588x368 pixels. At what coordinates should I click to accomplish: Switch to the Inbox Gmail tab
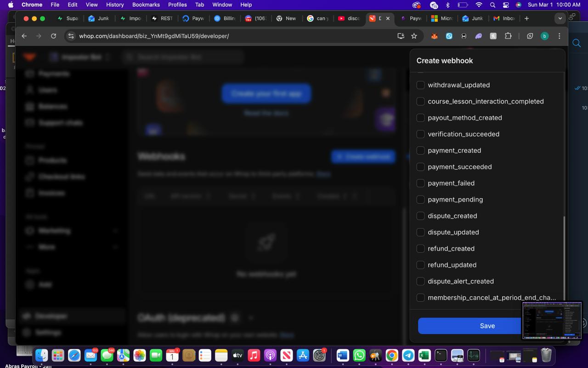(503, 18)
